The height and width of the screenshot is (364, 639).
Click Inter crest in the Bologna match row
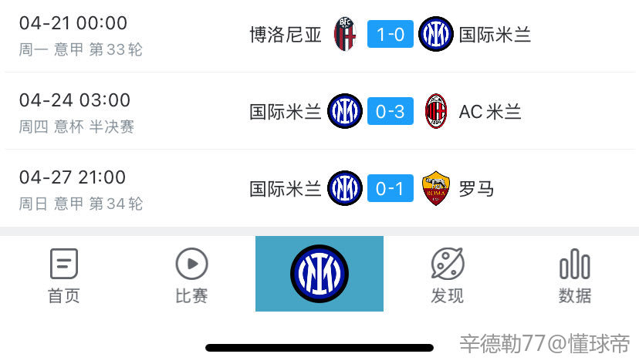point(435,34)
